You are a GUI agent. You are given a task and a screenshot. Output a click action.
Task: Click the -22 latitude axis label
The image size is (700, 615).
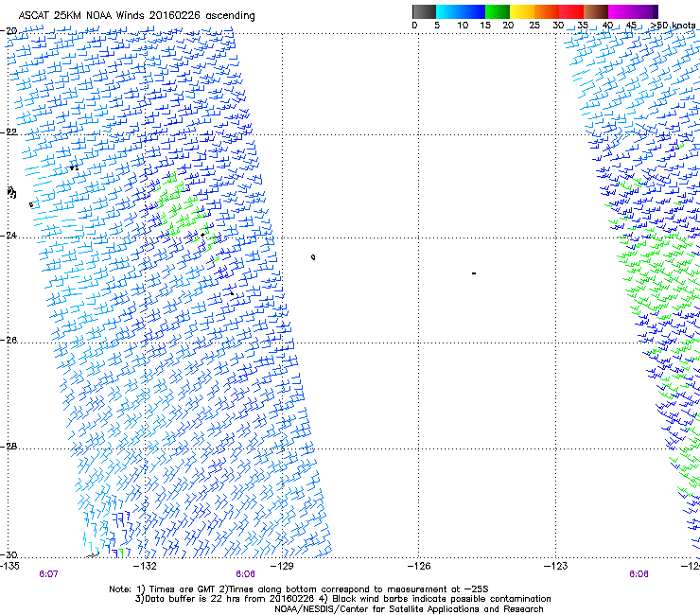pyautogui.click(x=9, y=132)
